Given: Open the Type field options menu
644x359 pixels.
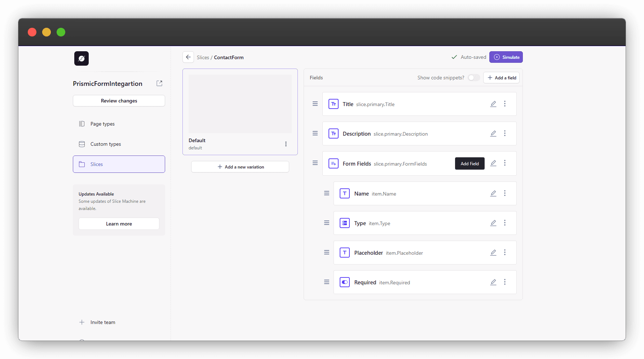Looking at the screenshot, I should (505, 223).
